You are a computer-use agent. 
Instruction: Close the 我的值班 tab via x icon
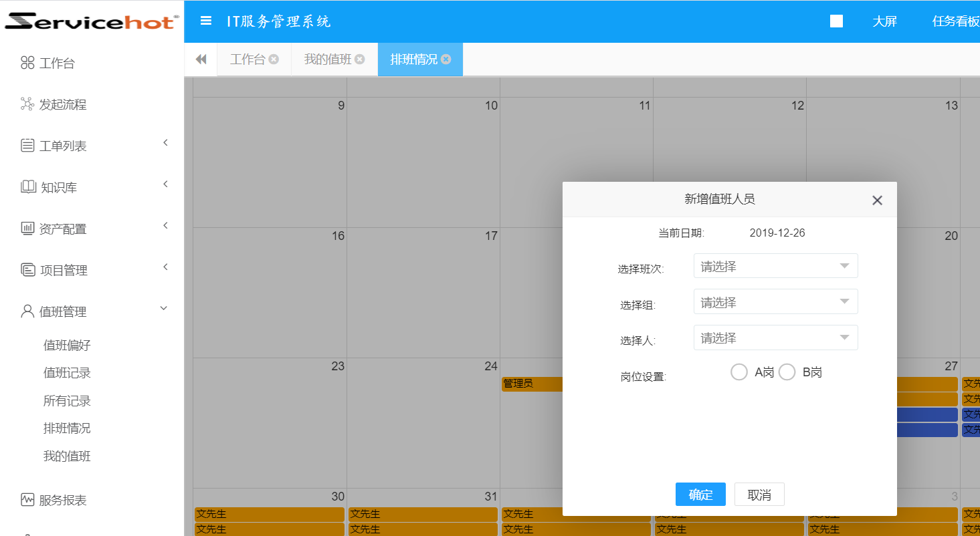tap(360, 59)
